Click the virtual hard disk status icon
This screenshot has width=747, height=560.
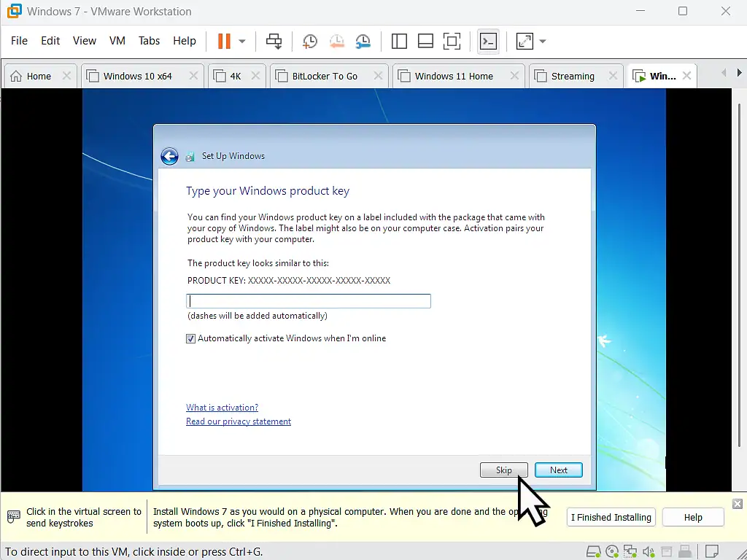(593, 552)
